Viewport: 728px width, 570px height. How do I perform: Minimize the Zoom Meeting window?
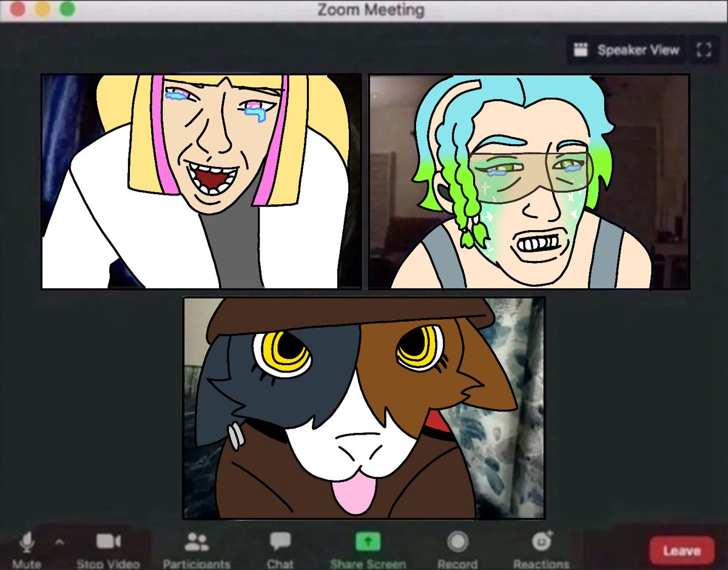coord(42,9)
